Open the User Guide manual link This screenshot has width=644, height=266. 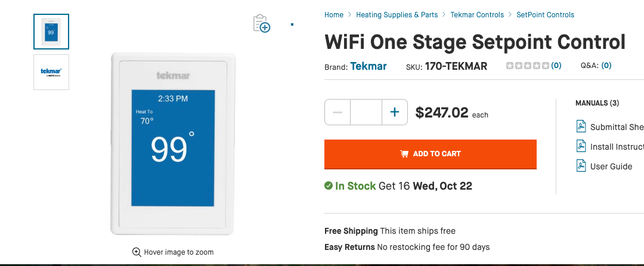point(611,166)
